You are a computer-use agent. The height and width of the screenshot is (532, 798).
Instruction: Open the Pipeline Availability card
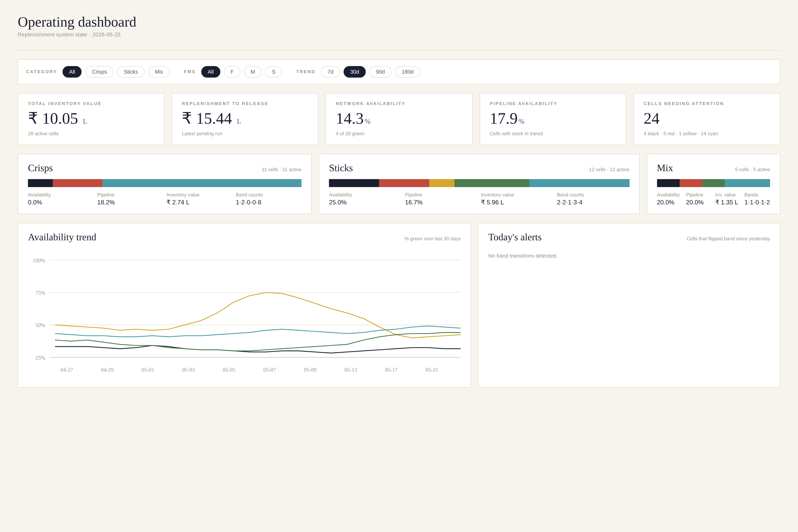553,119
